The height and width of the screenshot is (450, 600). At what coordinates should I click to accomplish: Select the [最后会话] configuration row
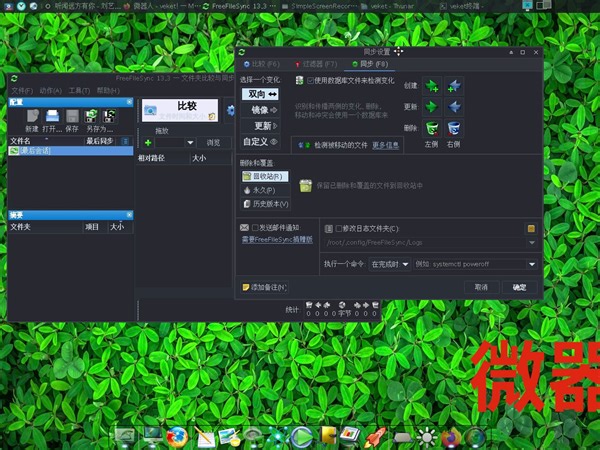71,151
